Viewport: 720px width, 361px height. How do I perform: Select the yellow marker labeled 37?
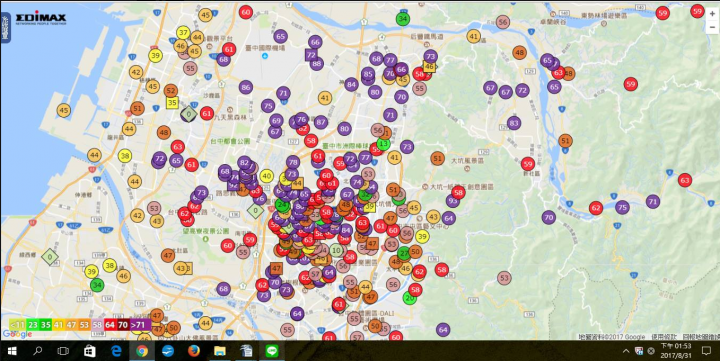coord(183,33)
